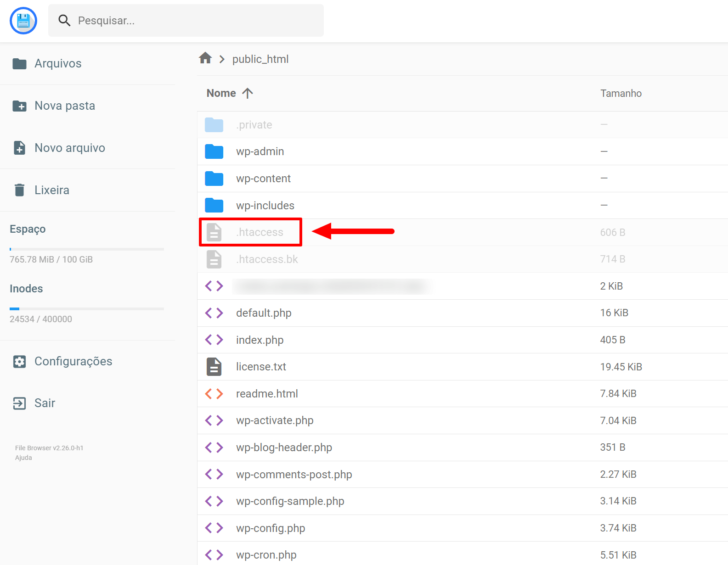The image size is (728, 565).
Task: Click public_html breadcrumb link
Action: click(260, 59)
